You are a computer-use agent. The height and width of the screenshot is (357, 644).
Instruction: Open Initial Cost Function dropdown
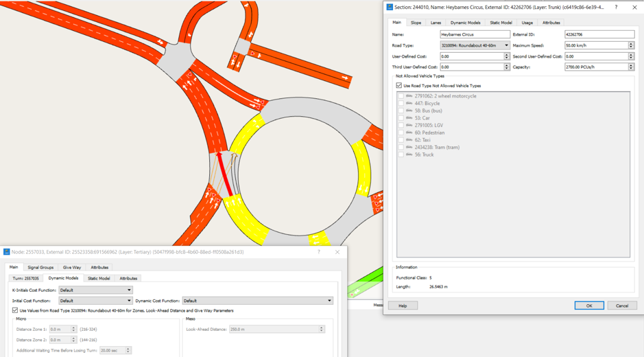[x=96, y=301]
